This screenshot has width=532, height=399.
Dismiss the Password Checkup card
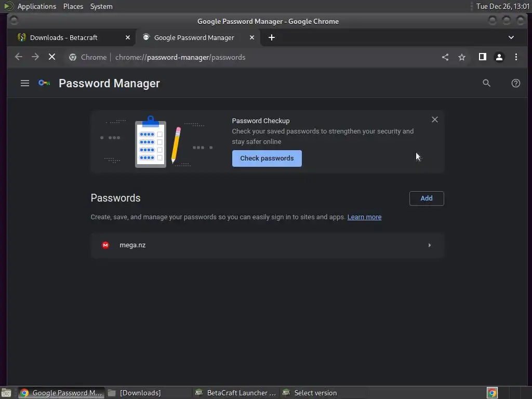[x=435, y=119]
